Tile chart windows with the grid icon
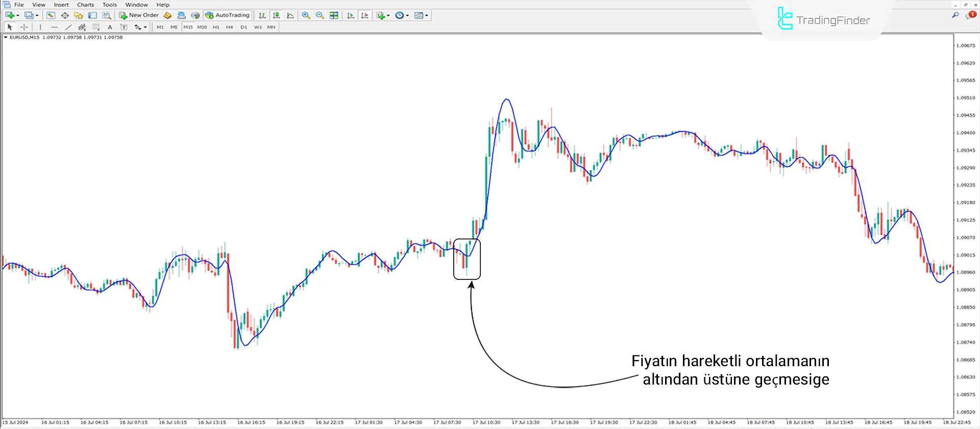Viewport: 980px width, 429px height. (x=334, y=15)
